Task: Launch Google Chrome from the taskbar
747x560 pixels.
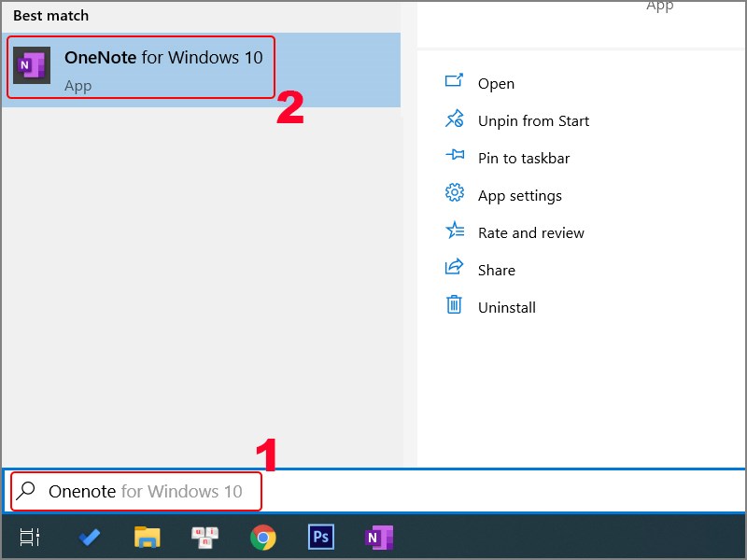Action: [263, 538]
